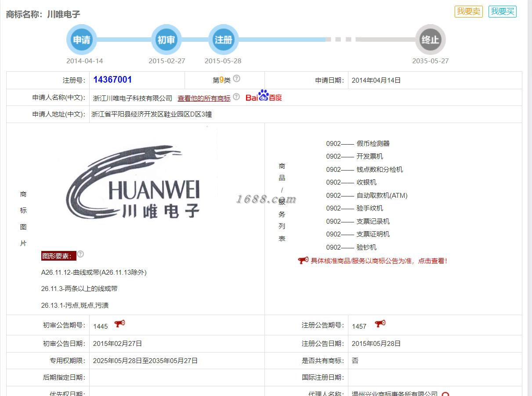Click the item 0902 自动取款机(ATM)

367,195
